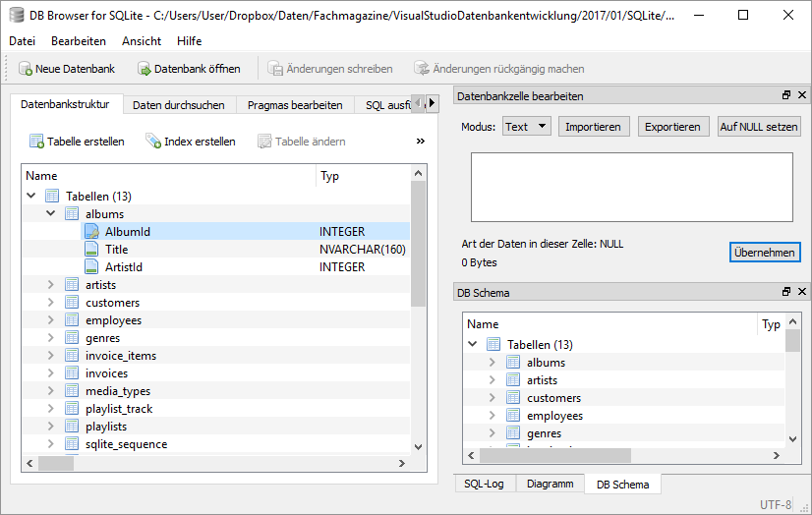Screen dimensions: 812x515
Task: Click the Änderungen schreiben toolbar icon
Action: click(x=275, y=69)
